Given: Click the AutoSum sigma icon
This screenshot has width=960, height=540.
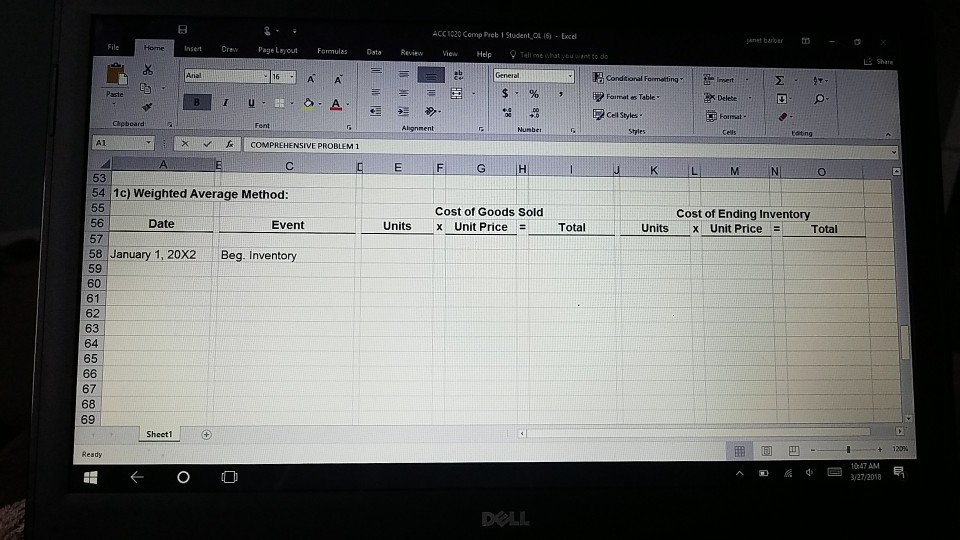Looking at the screenshot, I should coord(779,80).
